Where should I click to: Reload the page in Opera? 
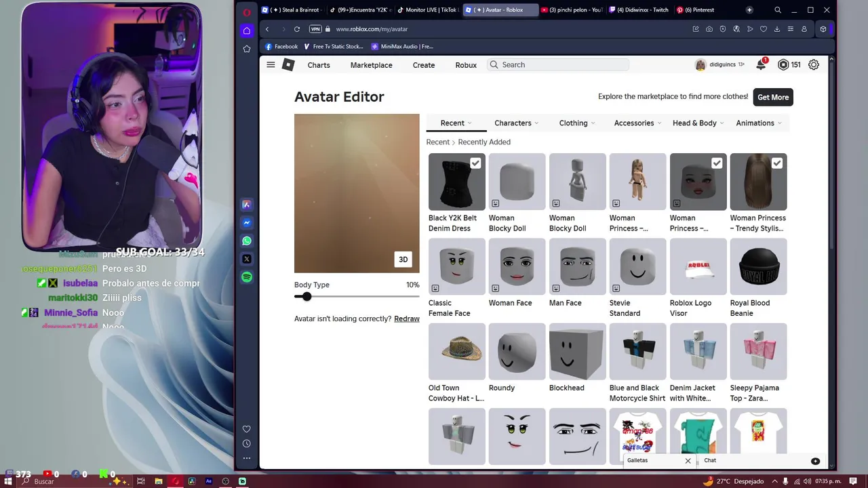(x=297, y=29)
